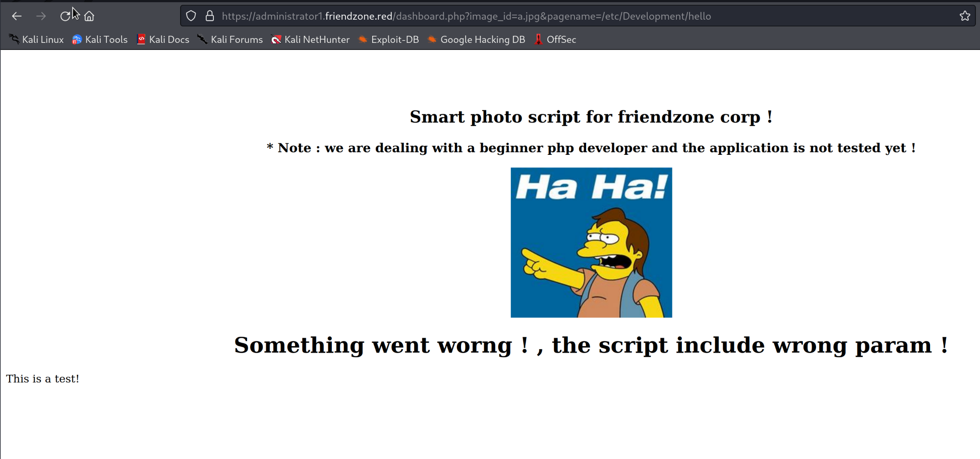Open the OffSec bookmark
Screen dimensions: 980x459
(x=555, y=39)
